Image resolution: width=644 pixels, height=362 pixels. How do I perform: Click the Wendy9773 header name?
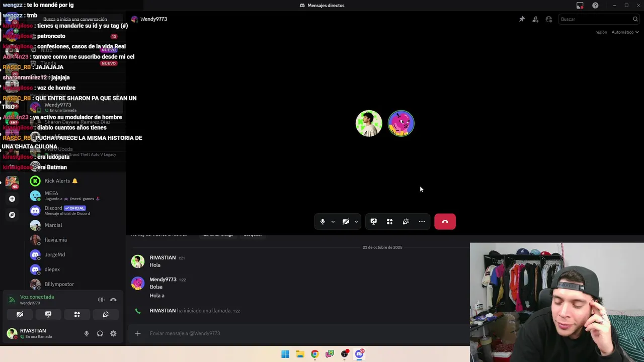[153, 19]
